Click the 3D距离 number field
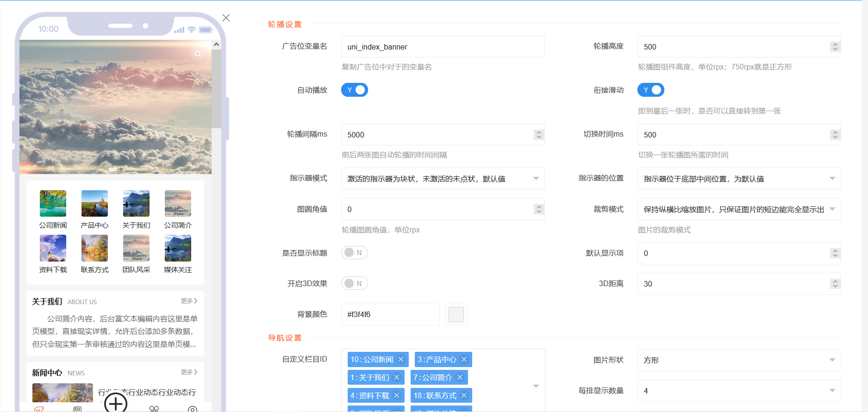Screen dimensions: 868x412 coord(739,284)
